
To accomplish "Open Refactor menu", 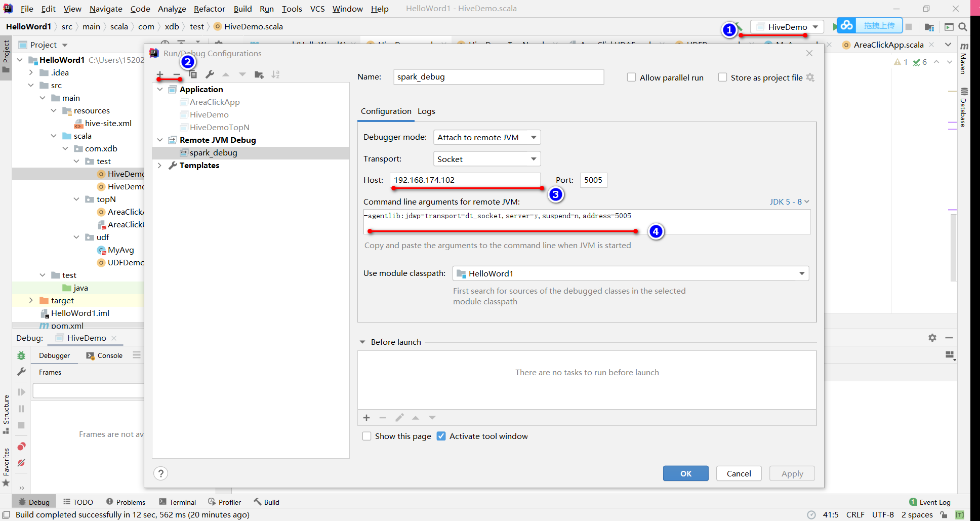I will pos(209,9).
